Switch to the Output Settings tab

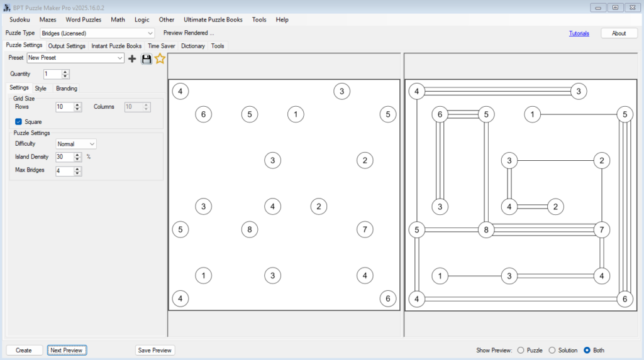point(67,46)
